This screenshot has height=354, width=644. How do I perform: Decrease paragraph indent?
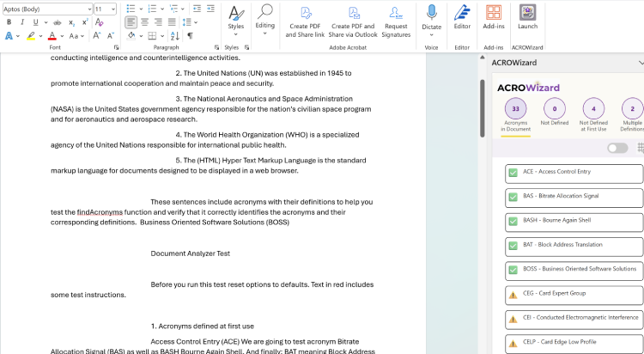pyautogui.click(x=197, y=9)
